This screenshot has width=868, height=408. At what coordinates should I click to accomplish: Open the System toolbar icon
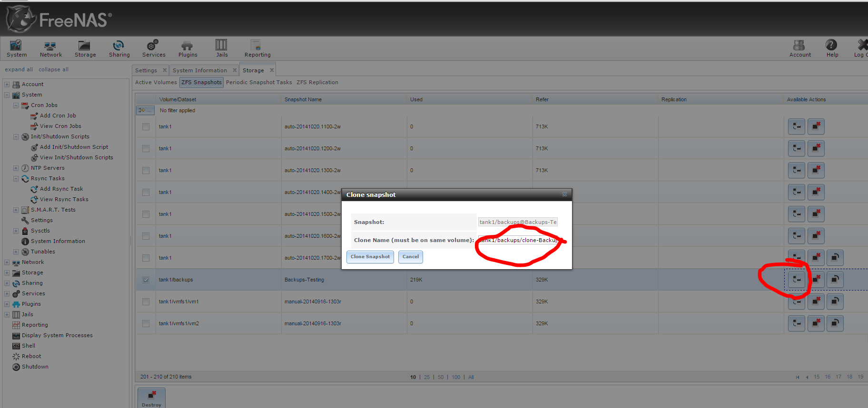tap(17, 49)
